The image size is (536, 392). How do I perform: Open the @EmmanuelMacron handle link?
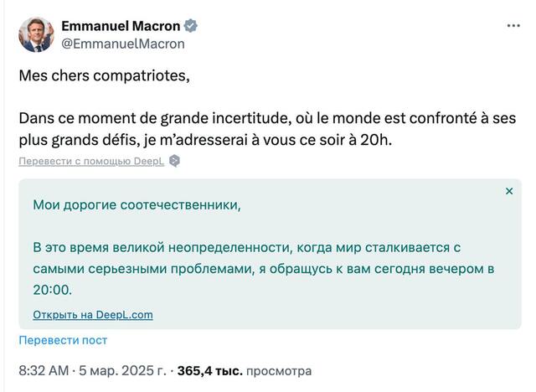pos(122,44)
